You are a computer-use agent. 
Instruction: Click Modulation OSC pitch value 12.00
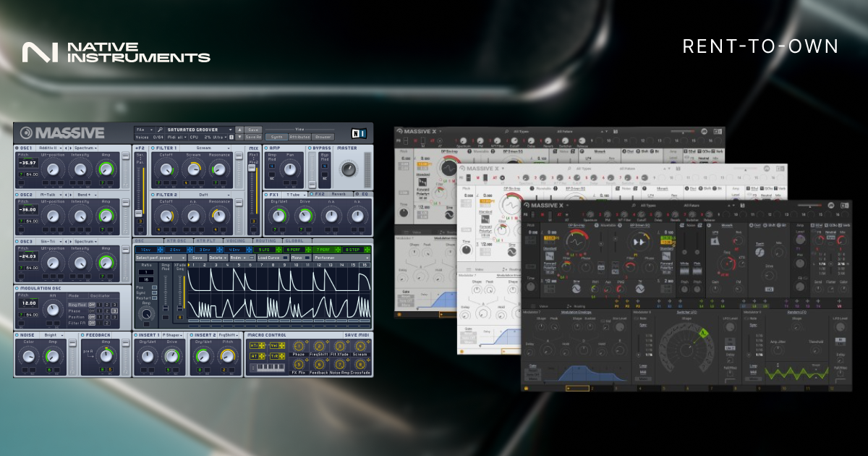pyautogui.click(x=29, y=303)
